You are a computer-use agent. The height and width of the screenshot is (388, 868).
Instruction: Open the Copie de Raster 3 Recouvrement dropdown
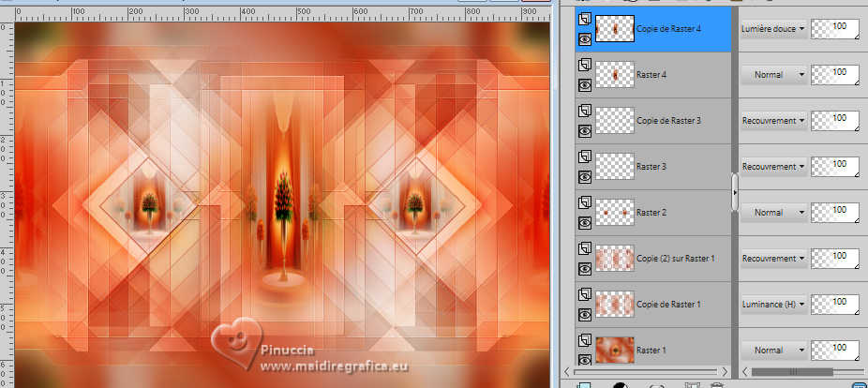click(773, 121)
